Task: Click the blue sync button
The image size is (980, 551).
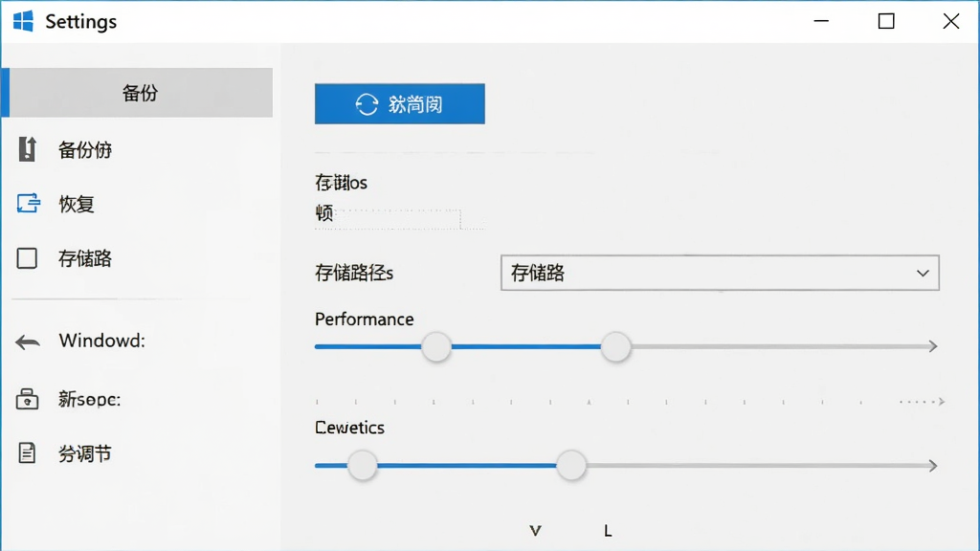Action: [x=400, y=103]
